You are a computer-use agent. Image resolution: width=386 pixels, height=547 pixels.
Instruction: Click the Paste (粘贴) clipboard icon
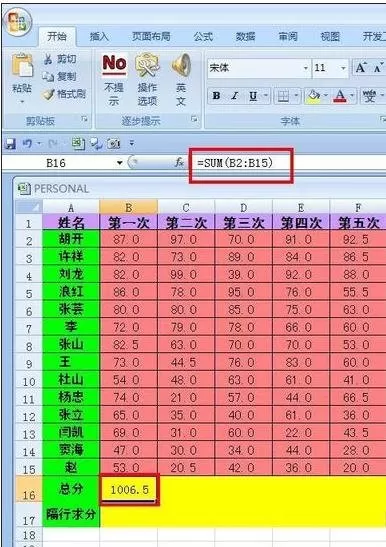[22, 65]
